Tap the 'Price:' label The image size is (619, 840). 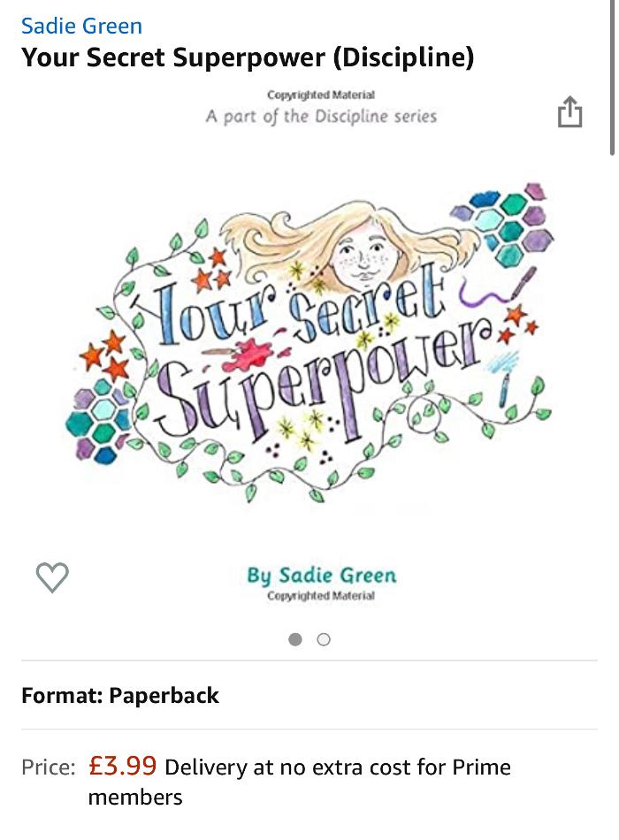(49, 767)
